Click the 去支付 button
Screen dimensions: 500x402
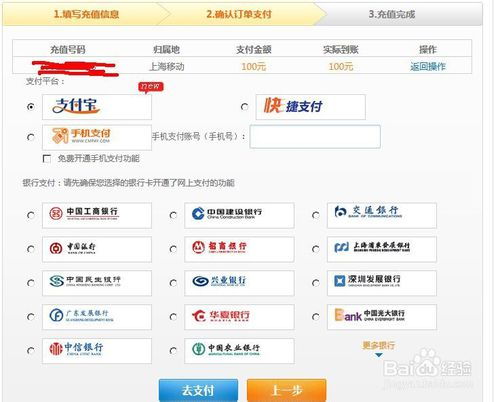[198, 390]
